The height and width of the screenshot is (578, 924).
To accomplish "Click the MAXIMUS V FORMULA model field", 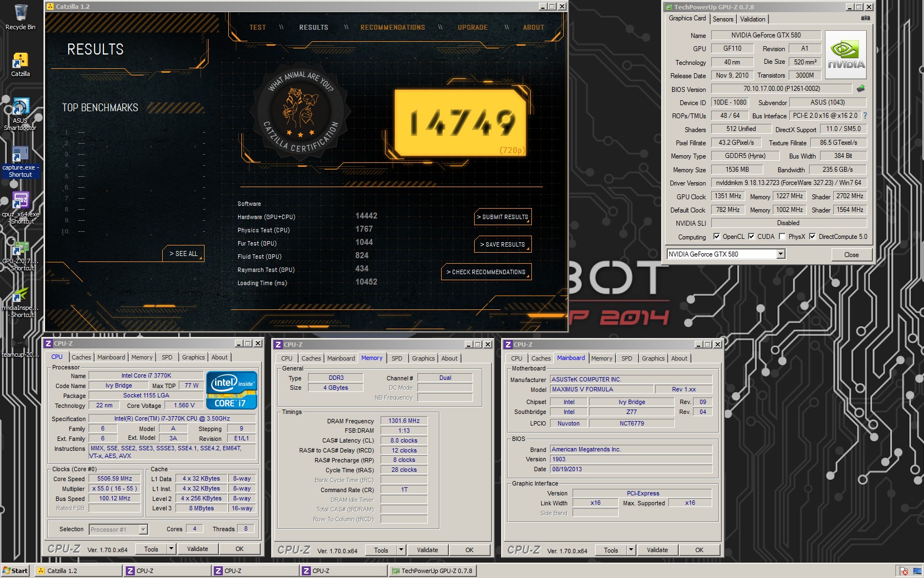I will point(602,389).
